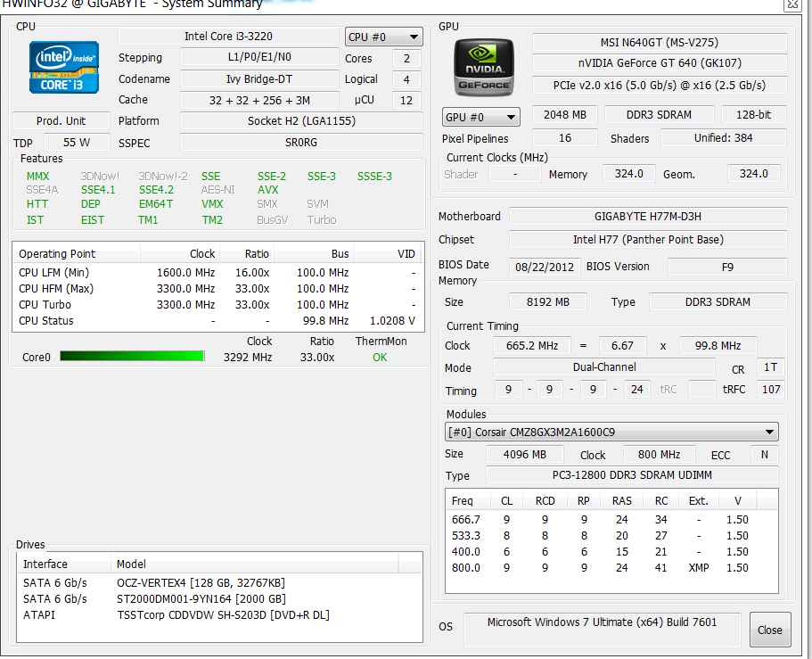Select the CPU LFM (Min) row
This screenshot has width=812, height=659.
217,273
